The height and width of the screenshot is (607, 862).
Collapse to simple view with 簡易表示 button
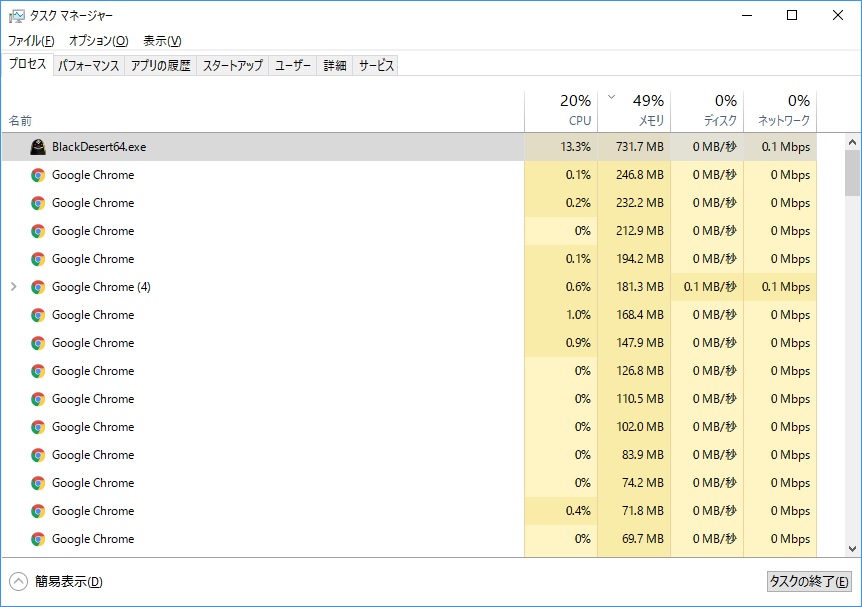56,581
